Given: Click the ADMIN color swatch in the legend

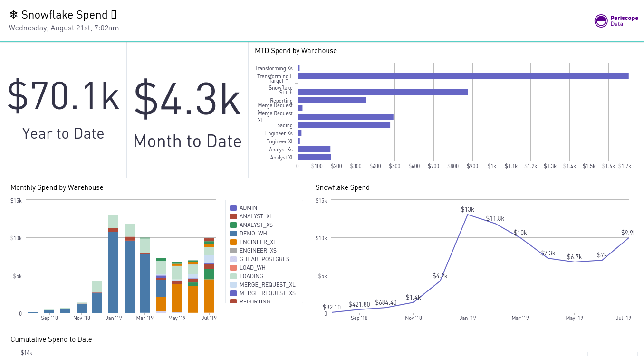Looking at the screenshot, I should (x=232, y=207).
